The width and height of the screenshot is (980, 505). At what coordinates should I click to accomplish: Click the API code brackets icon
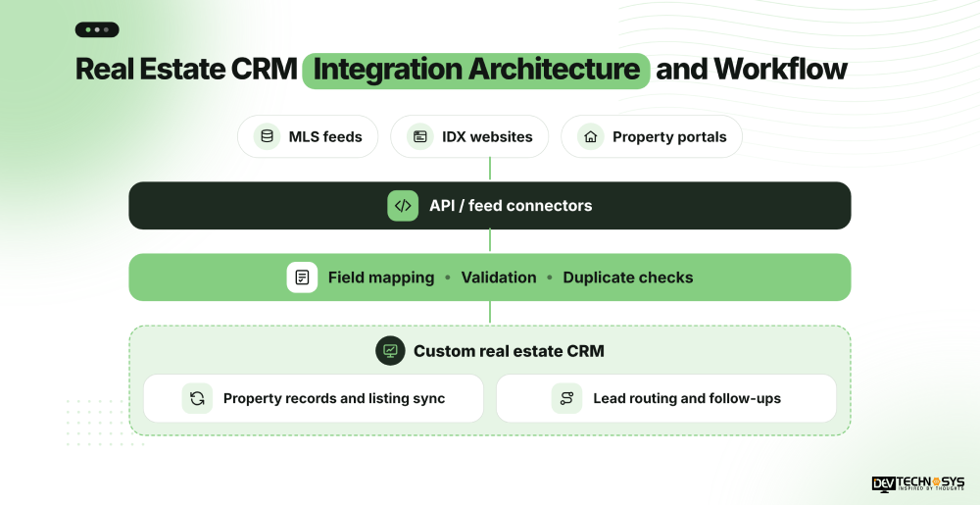click(x=403, y=206)
